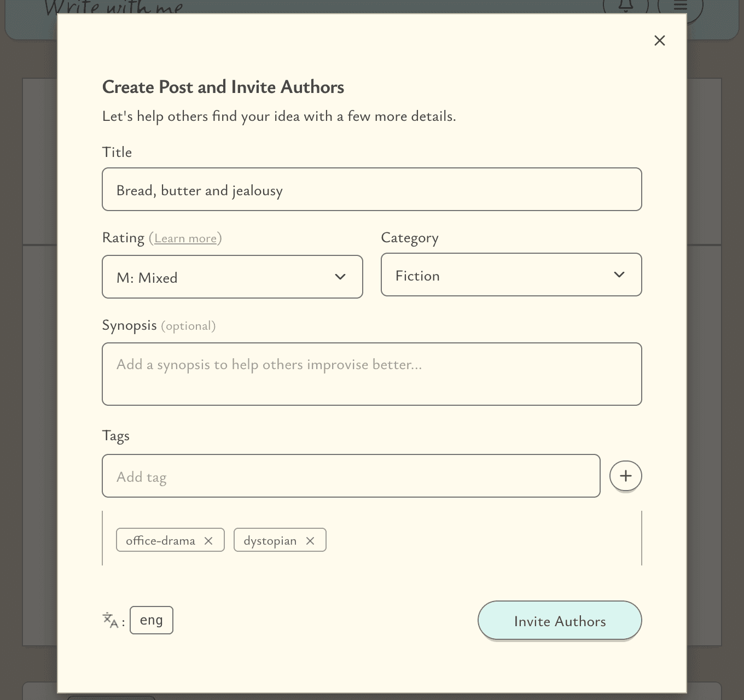The width and height of the screenshot is (744, 700).
Task: Click the plus icon to add a tag
Action: point(625,476)
